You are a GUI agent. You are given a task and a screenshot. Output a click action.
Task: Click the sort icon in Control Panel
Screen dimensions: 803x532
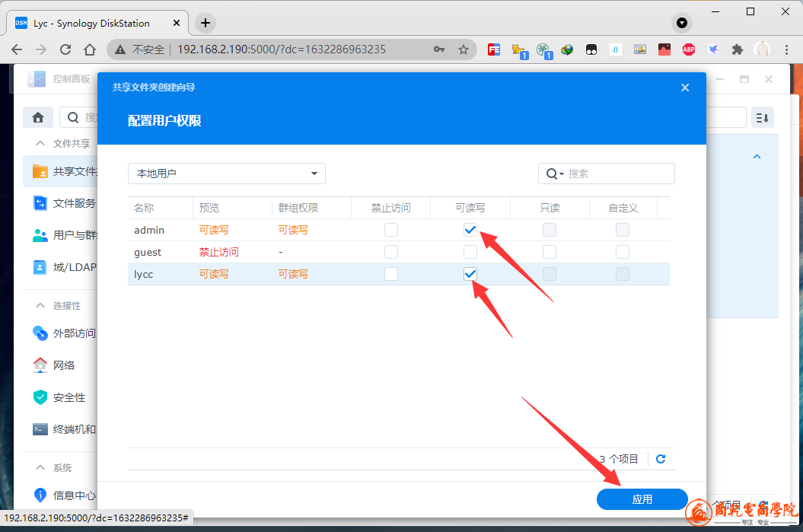762,117
